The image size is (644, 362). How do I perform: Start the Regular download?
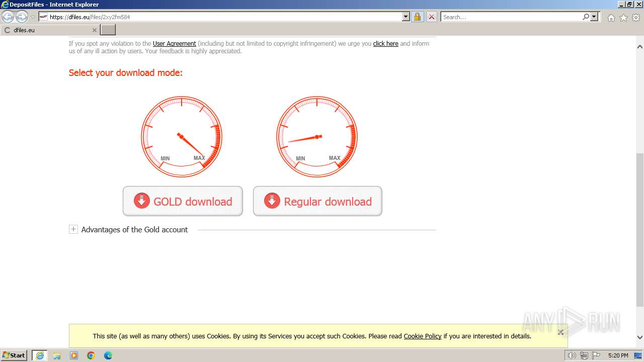pos(317,201)
